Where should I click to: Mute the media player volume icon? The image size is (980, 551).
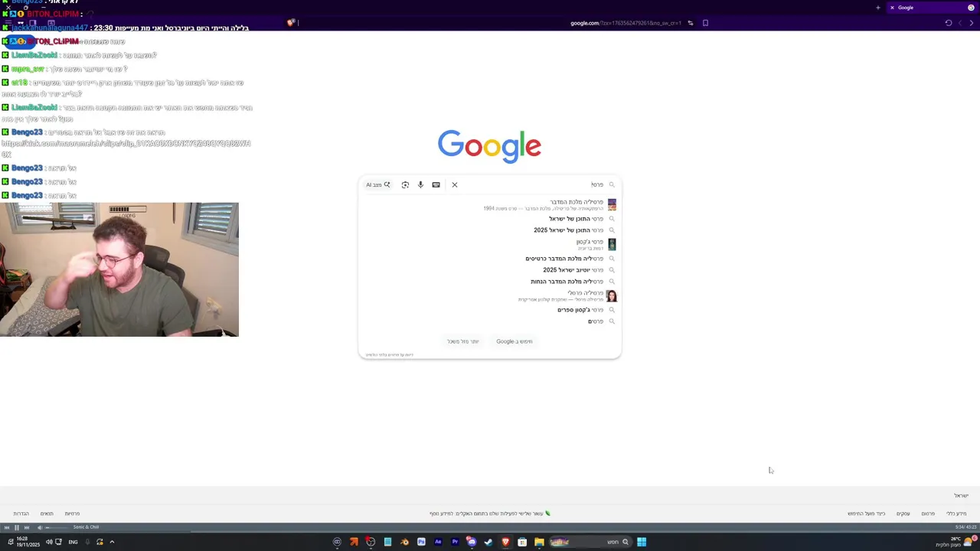click(x=40, y=527)
